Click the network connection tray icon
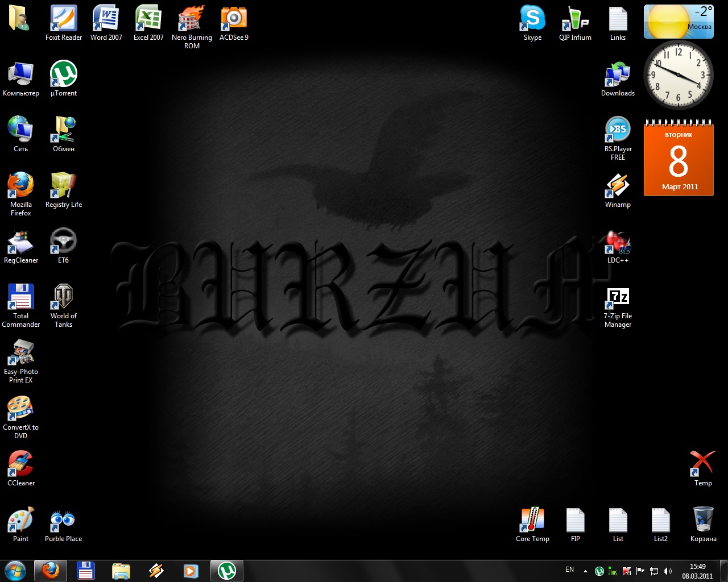This screenshot has height=582, width=728. pos(654,571)
